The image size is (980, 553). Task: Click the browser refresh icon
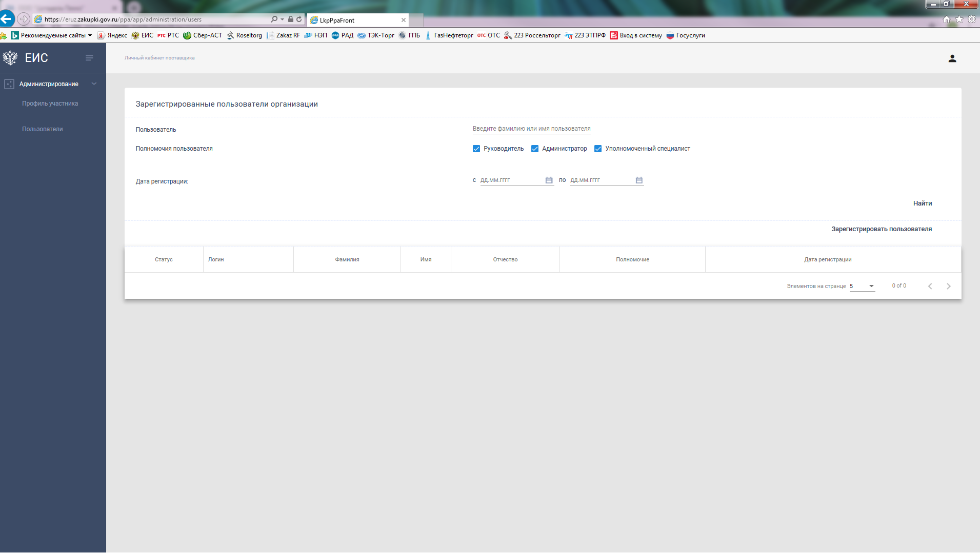(299, 19)
